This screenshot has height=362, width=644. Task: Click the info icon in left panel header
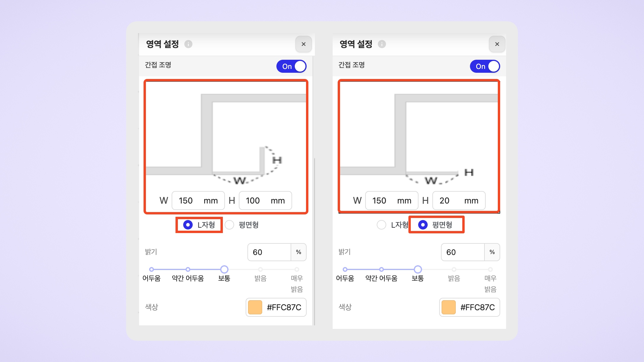tap(188, 44)
